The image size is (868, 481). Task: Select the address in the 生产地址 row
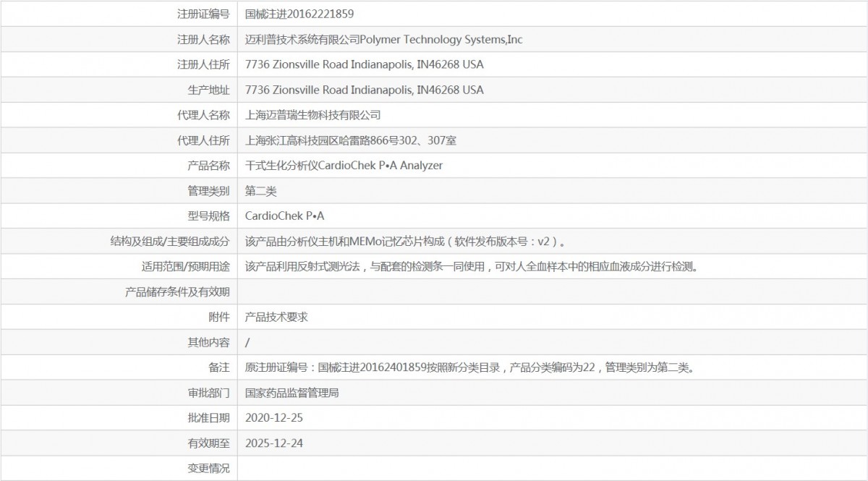(365, 90)
